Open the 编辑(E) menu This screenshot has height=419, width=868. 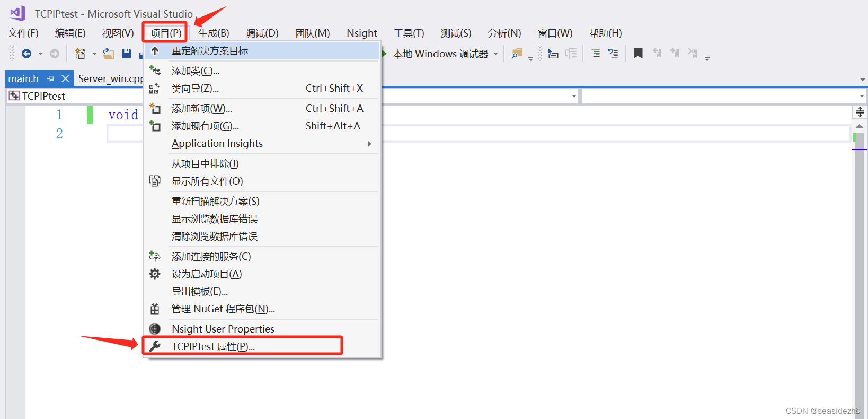coord(70,33)
